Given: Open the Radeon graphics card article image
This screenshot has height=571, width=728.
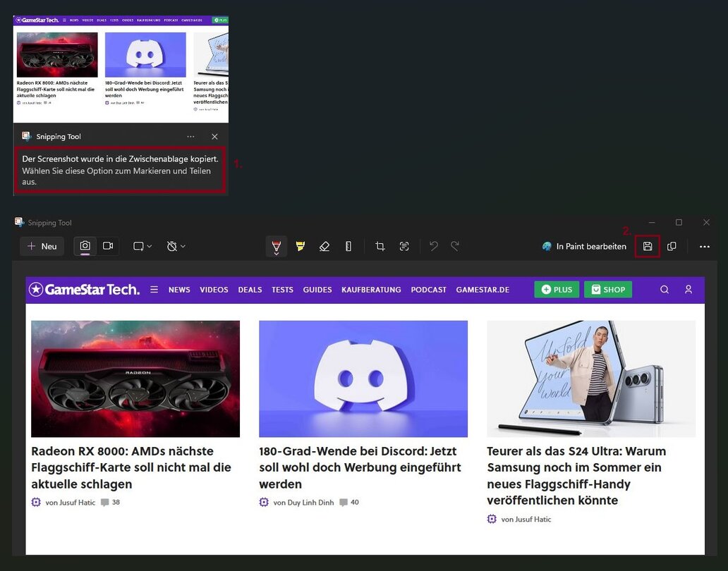Looking at the screenshot, I should pyautogui.click(x=135, y=379).
